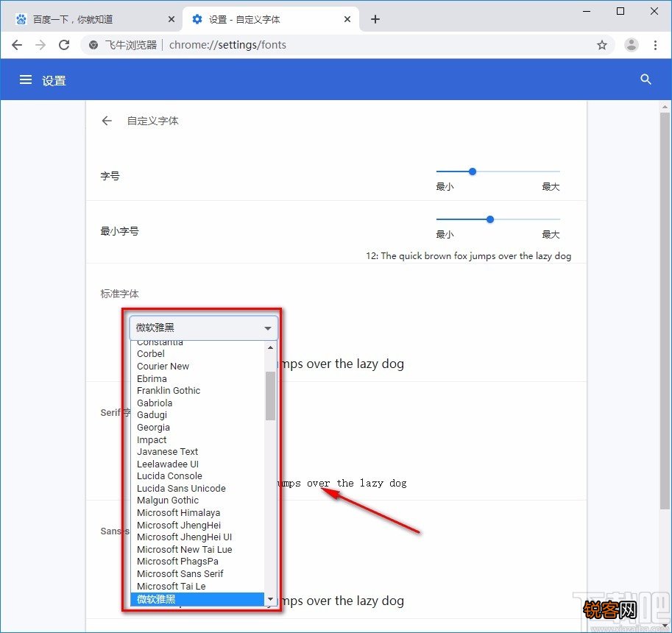Select Impact in the font list
672x633 pixels.
click(x=197, y=439)
